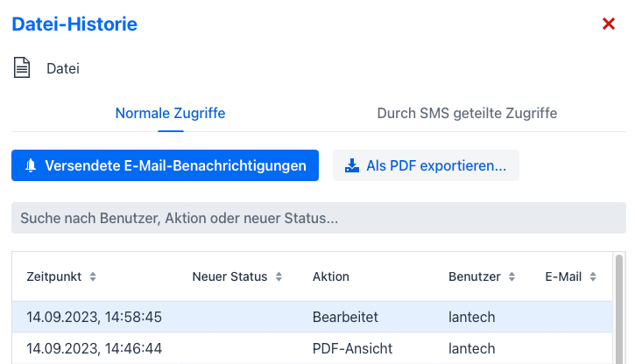
Task: Click the bell icon on notifications button
Action: (x=31, y=165)
